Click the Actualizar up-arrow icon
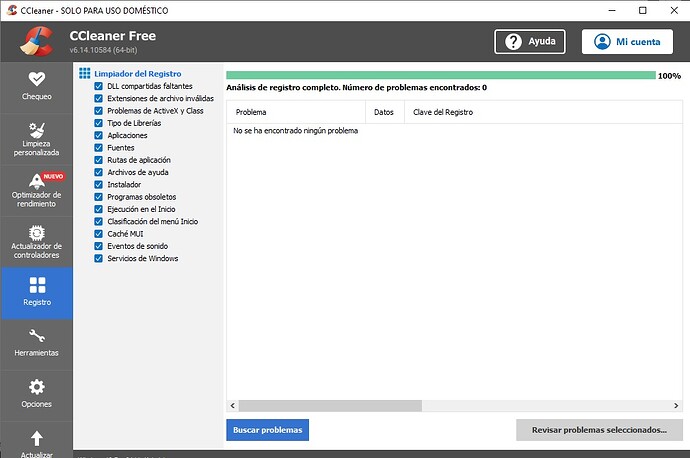The image size is (690, 458). 37,438
